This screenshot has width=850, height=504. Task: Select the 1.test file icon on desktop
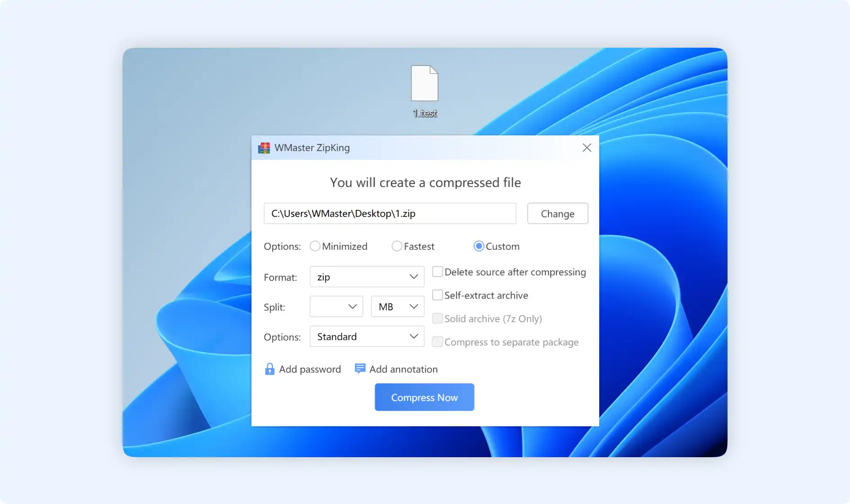(x=424, y=83)
